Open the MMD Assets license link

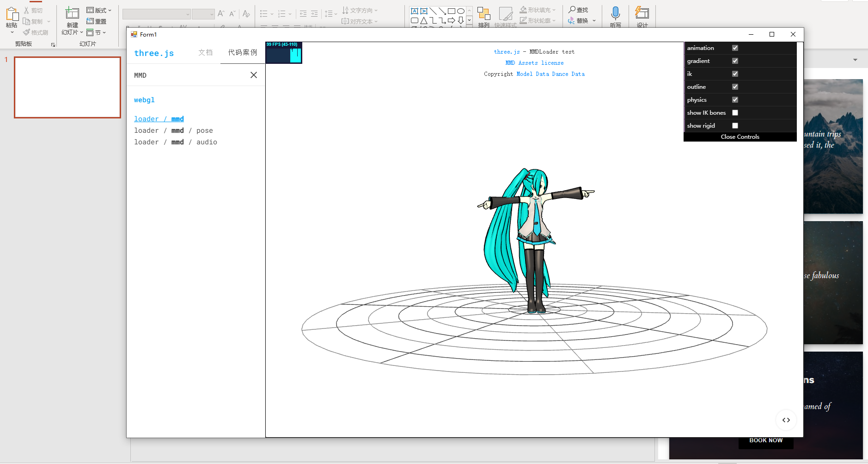click(534, 63)
